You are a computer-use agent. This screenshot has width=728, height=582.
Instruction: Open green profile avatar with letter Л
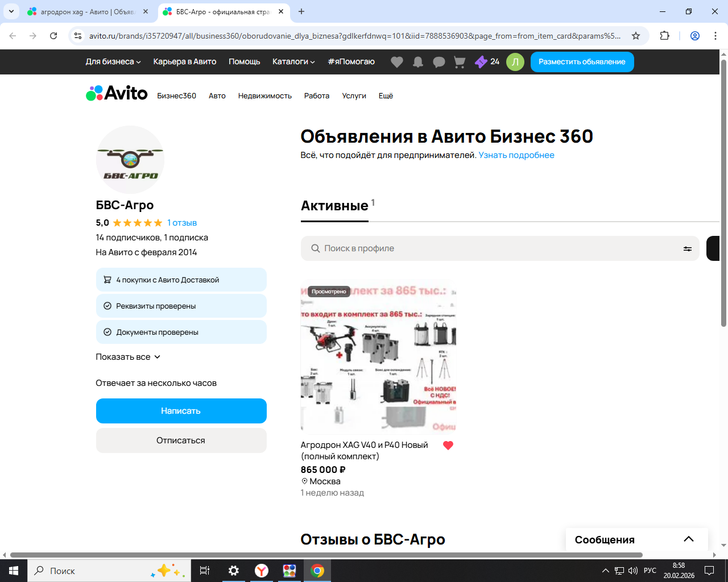click(x=515, y=62)
